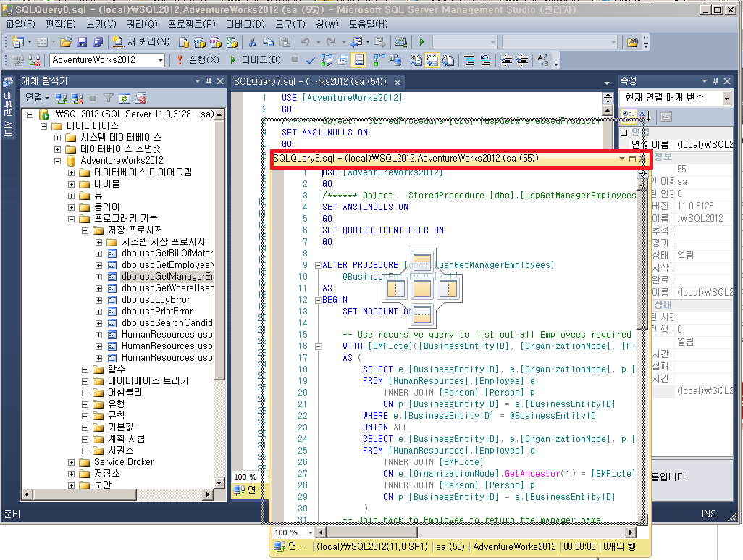Uncomment the selected lines

pos(485,59)
